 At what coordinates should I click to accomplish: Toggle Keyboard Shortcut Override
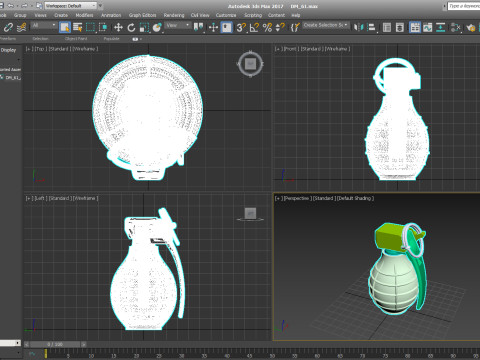pyautogui.click(x=226, y=27)
